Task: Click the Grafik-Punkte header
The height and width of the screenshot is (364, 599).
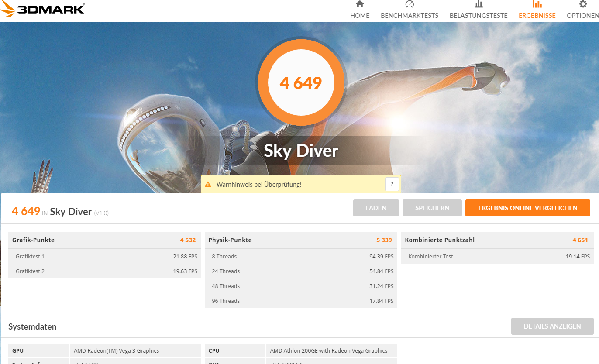Action: click(33, 240)
